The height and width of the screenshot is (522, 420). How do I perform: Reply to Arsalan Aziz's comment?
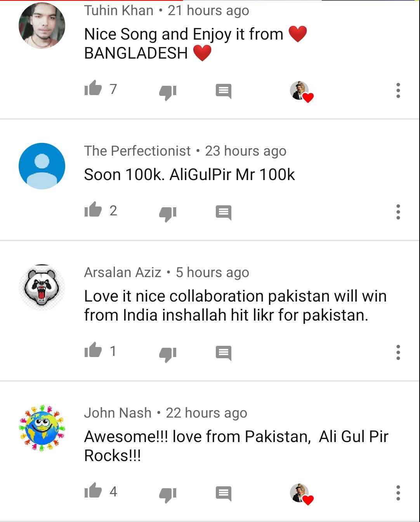[224, 354]
